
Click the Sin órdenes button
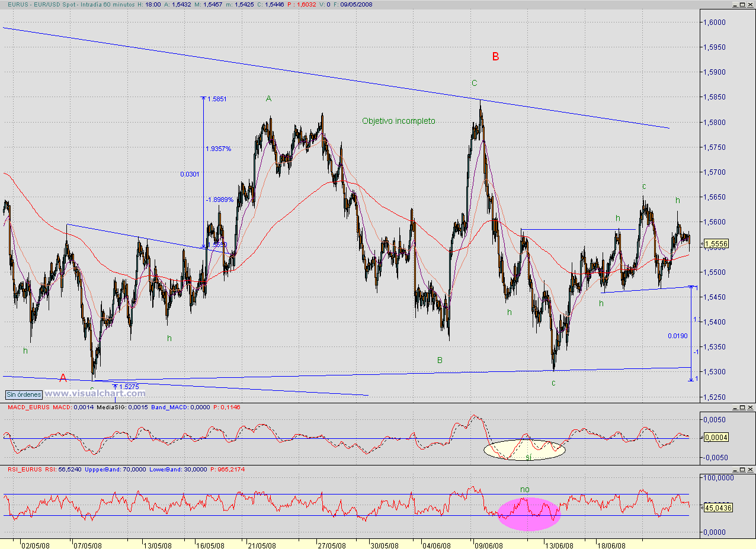click(23, 394)
